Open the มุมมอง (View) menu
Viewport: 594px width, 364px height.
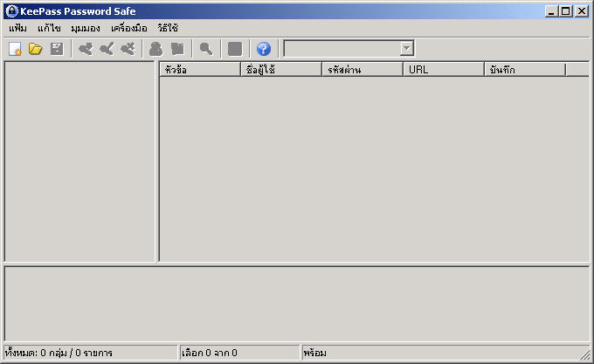point(86,28)
